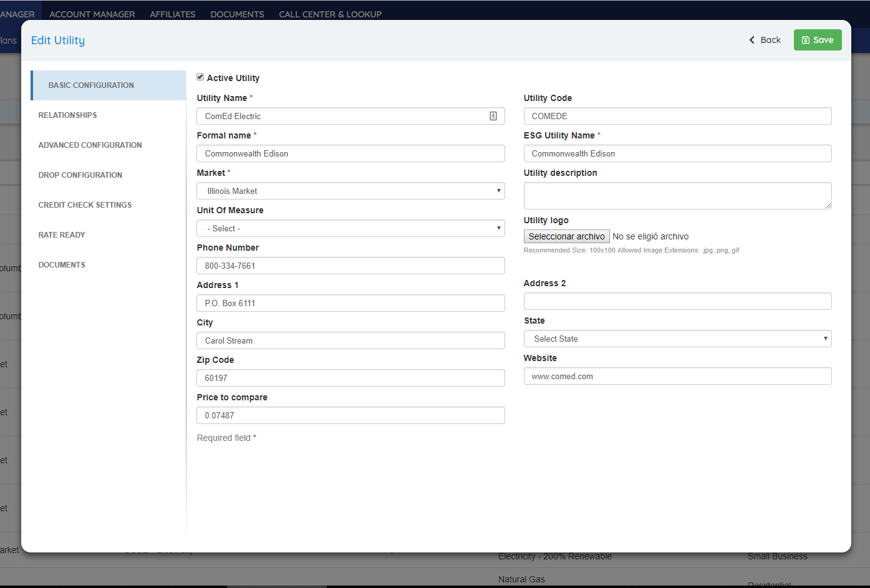Image resolution: width=870 pixels, height=588 pixels.
Task: Click Seleccionar archivo to upload a logo
Action: pyautogui.click(x=566, y=236)
